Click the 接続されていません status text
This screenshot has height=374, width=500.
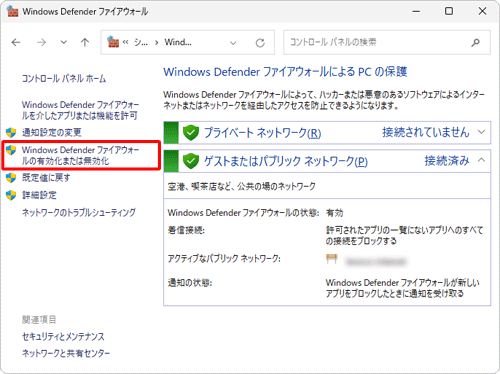pos(426,132)
